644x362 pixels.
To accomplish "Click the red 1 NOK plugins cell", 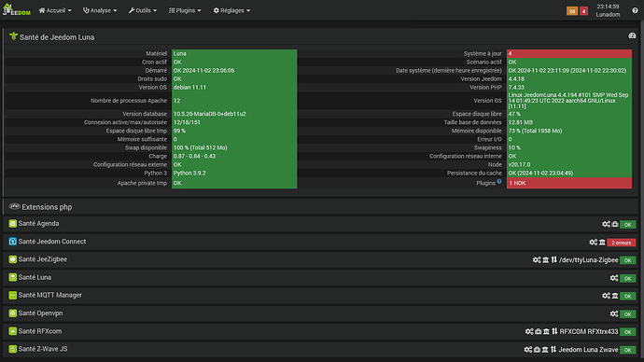I will tap(569, 183).
